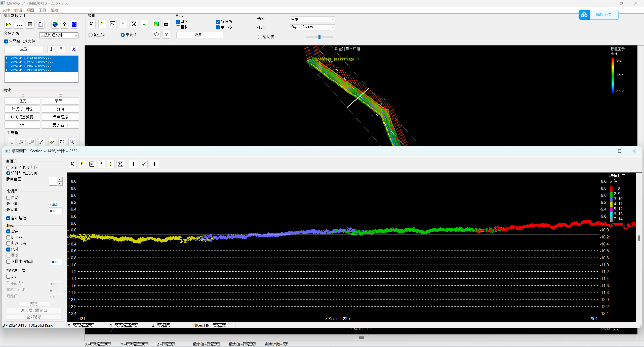
Task: Enable the 目标 display checkbox
Action: tap(178, 27)
